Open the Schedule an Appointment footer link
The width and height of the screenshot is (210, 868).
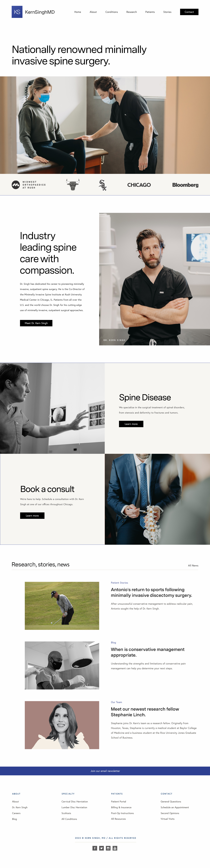(175, 807)
